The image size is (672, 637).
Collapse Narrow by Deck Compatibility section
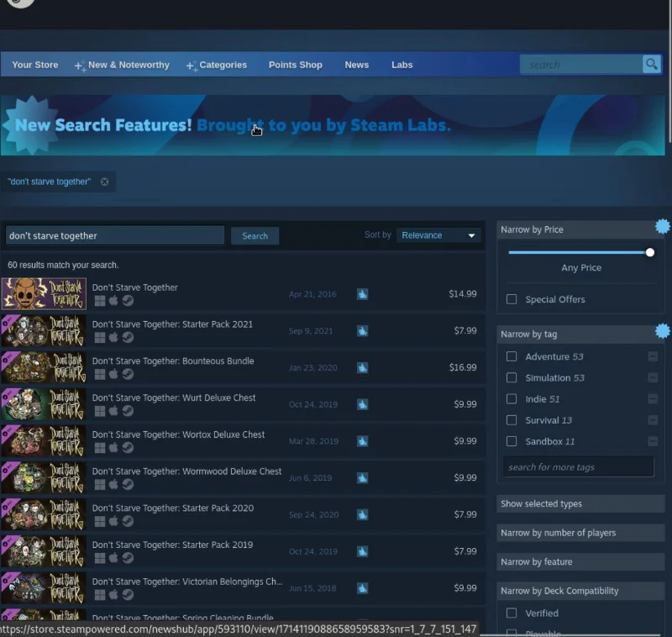coord(580,591)
